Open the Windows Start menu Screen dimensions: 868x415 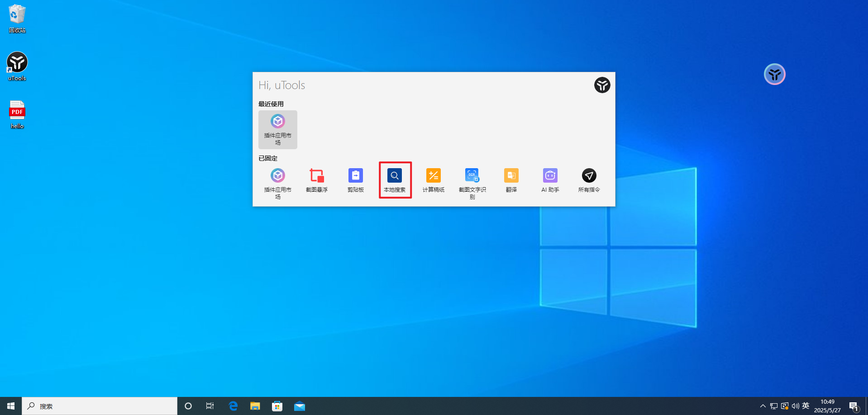click(11, 406)
